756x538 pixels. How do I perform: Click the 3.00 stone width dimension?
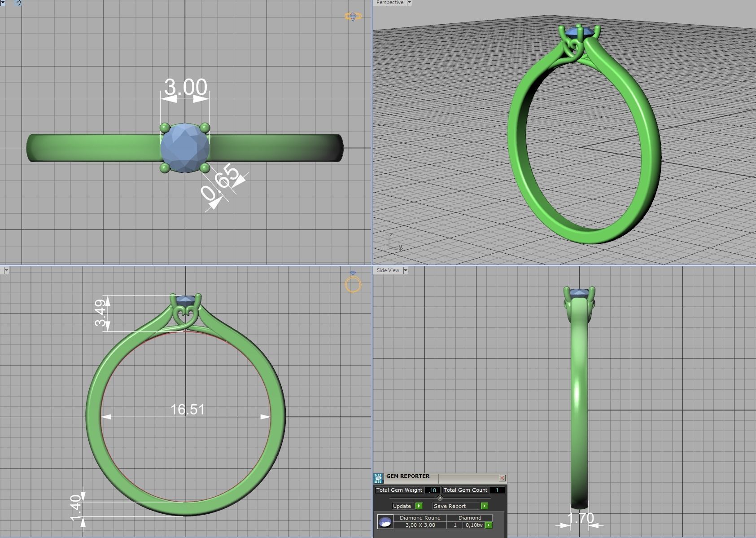click(x=185, y=87)
